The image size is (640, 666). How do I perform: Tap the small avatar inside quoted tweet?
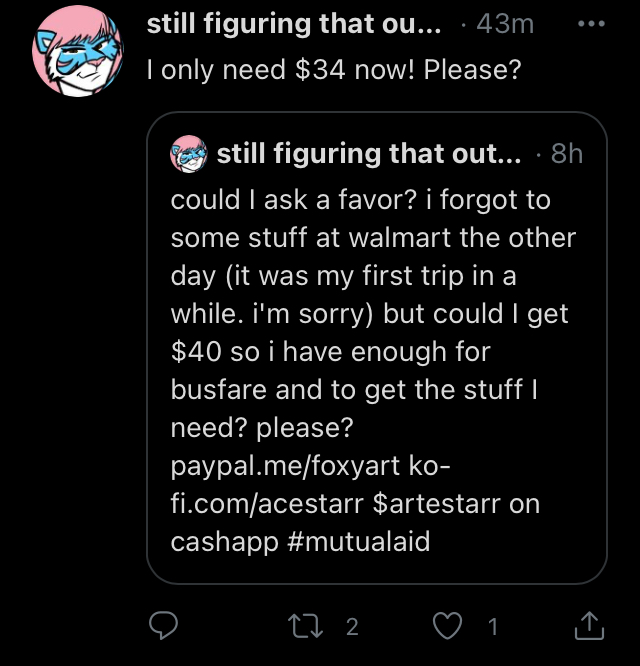[189, 154]
